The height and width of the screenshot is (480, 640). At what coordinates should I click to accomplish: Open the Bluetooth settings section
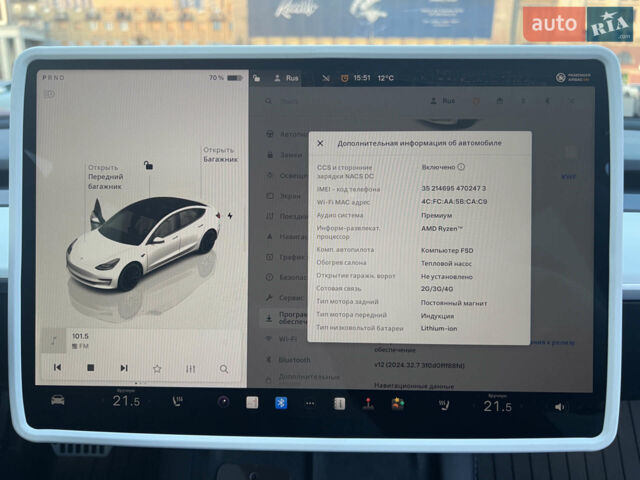(x=288, y=360)
